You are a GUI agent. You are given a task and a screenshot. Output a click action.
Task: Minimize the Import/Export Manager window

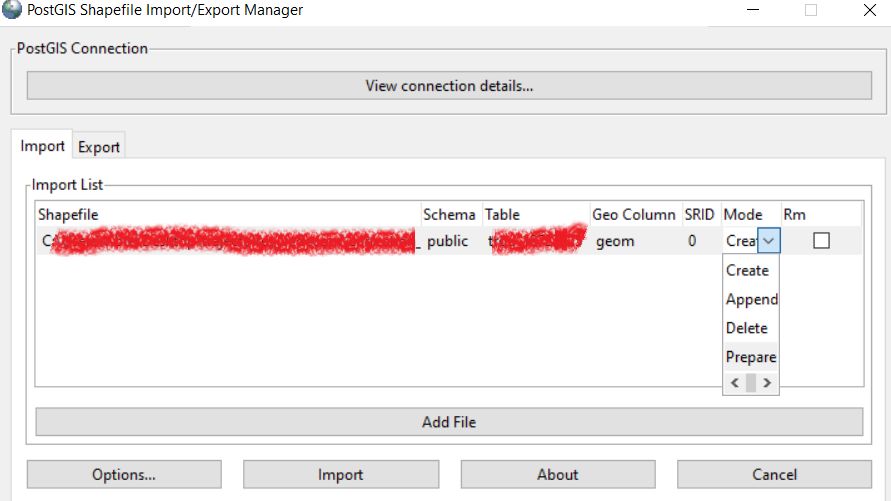753,10
